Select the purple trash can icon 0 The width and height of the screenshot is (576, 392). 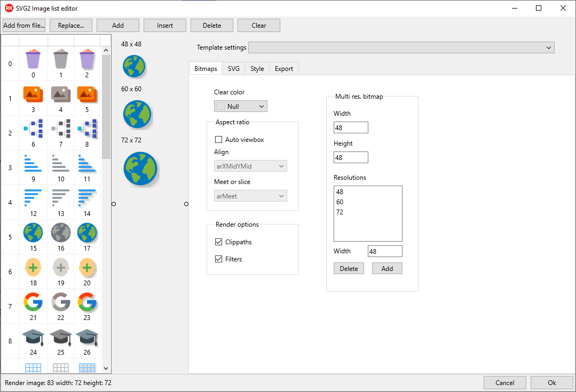point(33,59)
